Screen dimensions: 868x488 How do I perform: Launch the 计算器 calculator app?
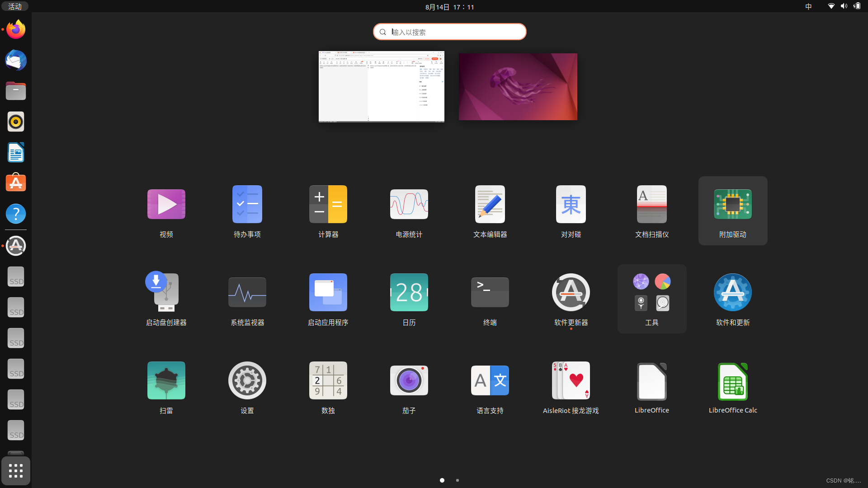328,204
